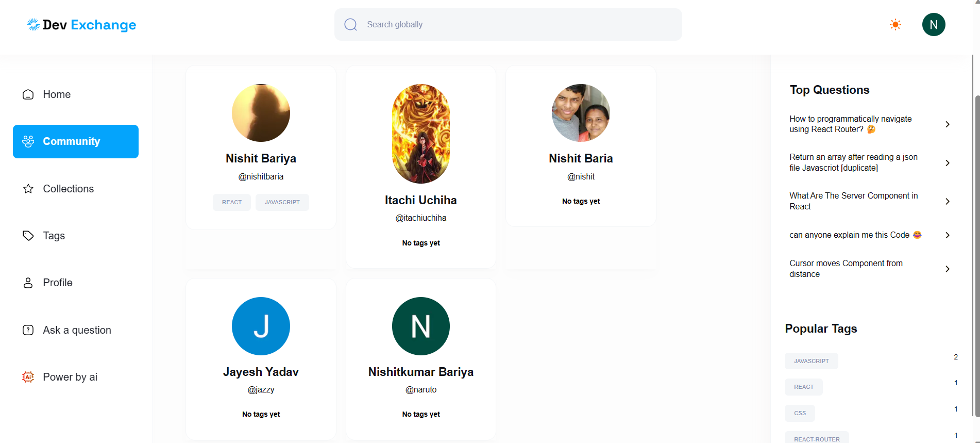This screenshot has width=980, height=443.
Task: Click the JAVASCRIPT tag on Nishit Bariya's card
Action: tap(282, 202)
